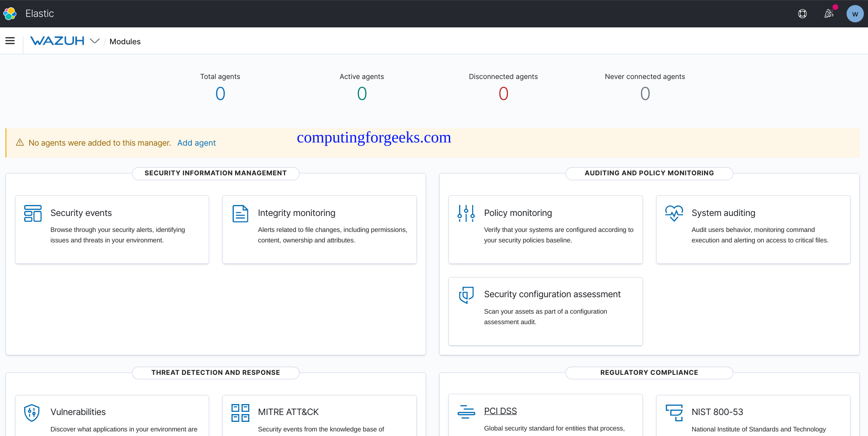868x436 pixels.
Task: Open the newsfeed notification icon
Action: pyautogui.click(x=829, y=13)
